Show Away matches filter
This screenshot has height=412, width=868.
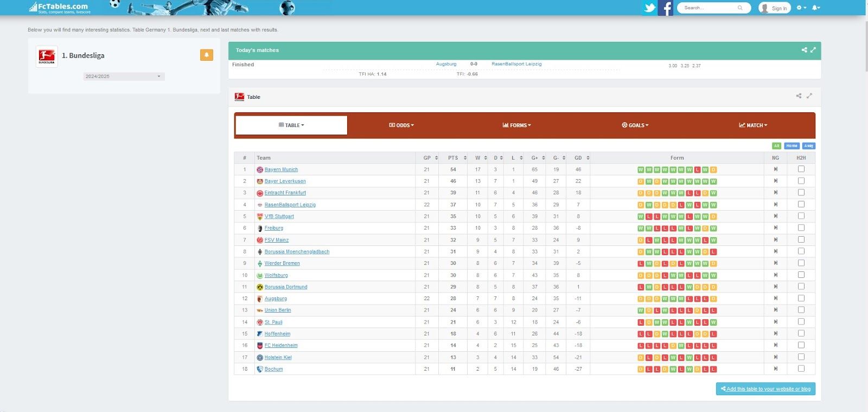coord(809,145)
